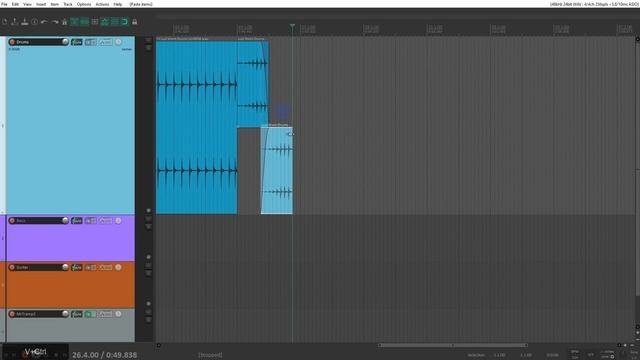
Task: Arm the MrTramp2 track for recording
Action: tap(12, 314)
